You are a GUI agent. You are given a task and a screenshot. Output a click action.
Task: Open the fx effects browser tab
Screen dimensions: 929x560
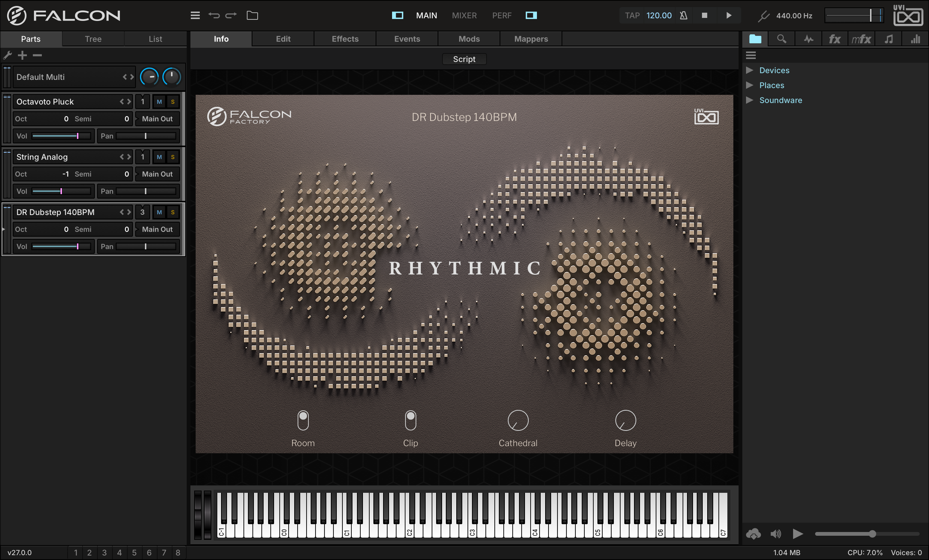(x=835, y=39)
